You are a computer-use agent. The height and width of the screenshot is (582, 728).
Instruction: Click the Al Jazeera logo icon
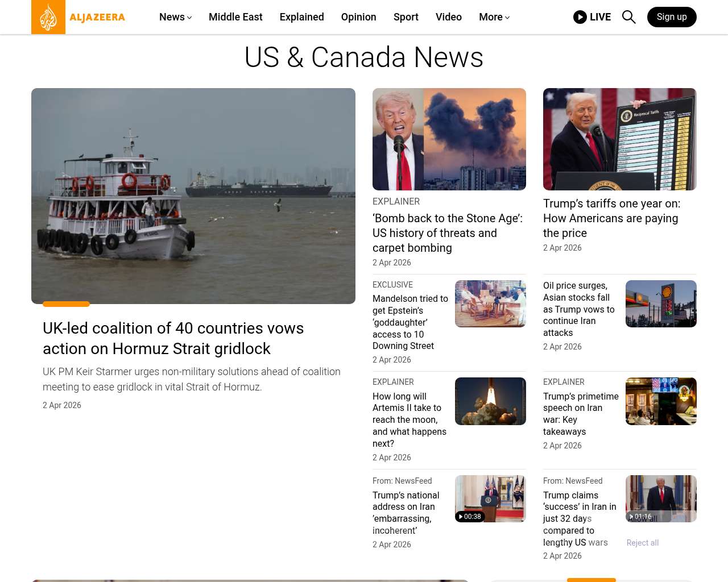(48, 17)
